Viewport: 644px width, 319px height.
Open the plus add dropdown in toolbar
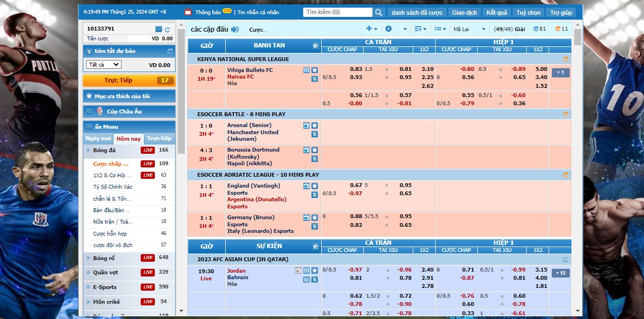(x=372, y=29)
